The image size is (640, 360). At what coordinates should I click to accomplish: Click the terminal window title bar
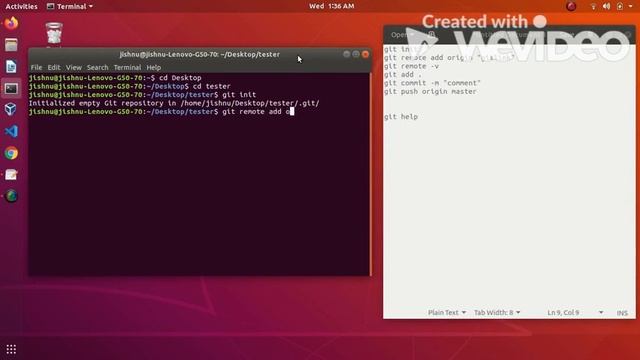point(200,54)
